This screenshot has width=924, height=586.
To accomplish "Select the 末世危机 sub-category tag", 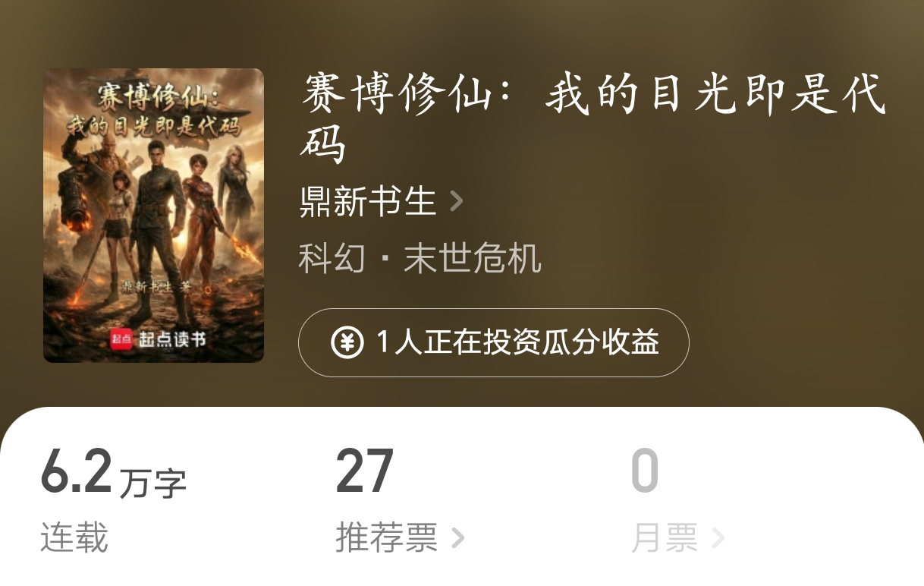I will (473, 258).
